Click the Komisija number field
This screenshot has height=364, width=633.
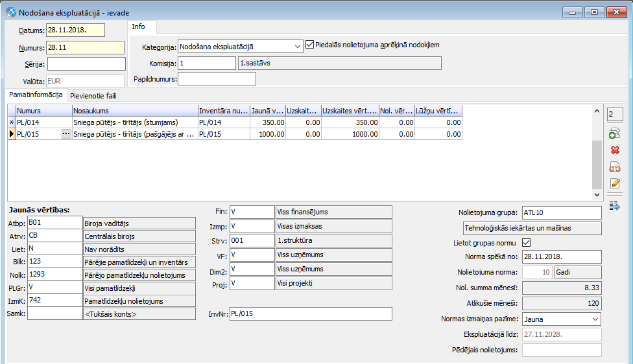click(207, 63)
